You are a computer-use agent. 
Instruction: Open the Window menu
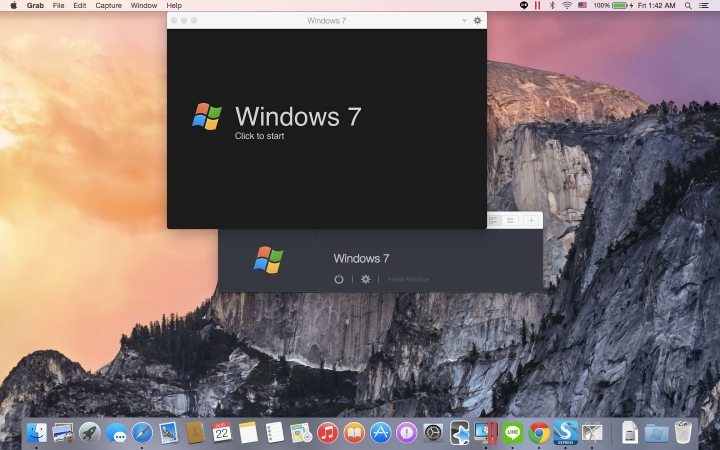(144, 6)
